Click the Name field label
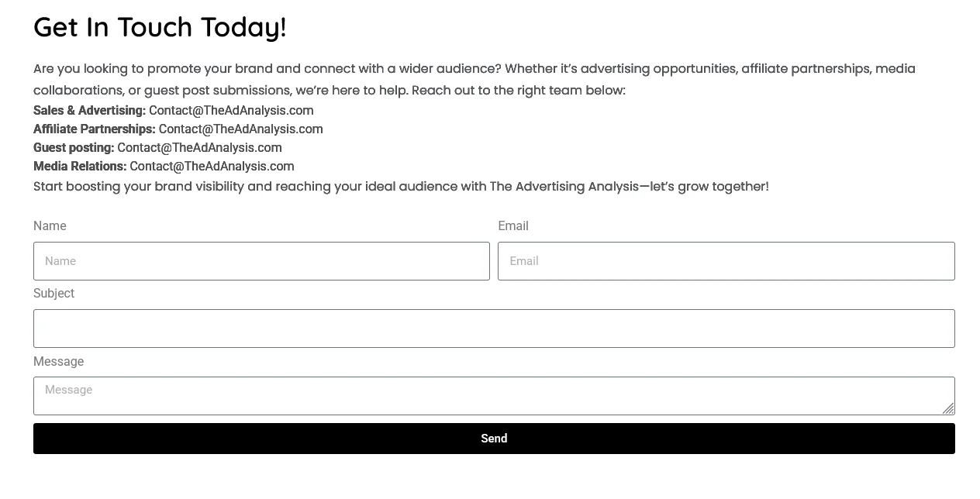Image resolution: width=980 pixels, height=499 pixels. [x=50, y=226]
